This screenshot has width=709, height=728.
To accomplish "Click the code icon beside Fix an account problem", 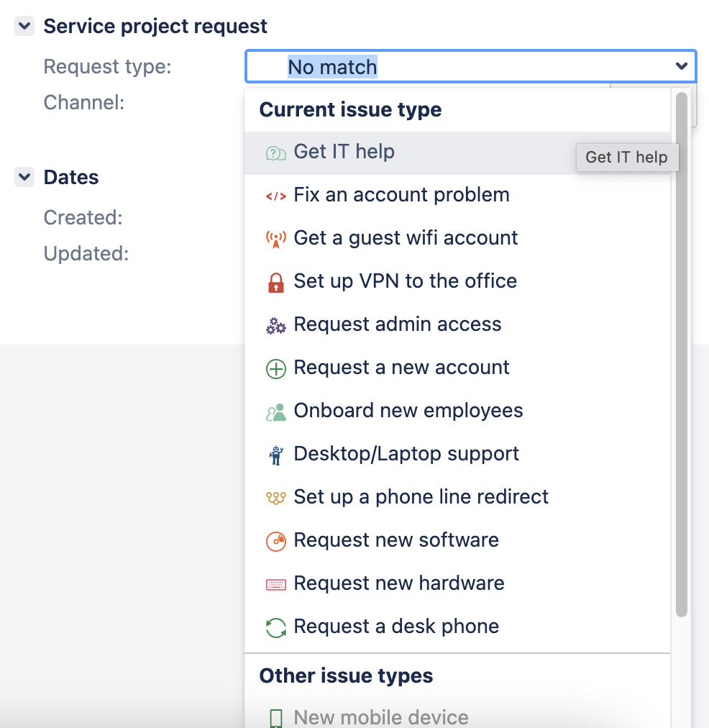I will pos(276,196).
